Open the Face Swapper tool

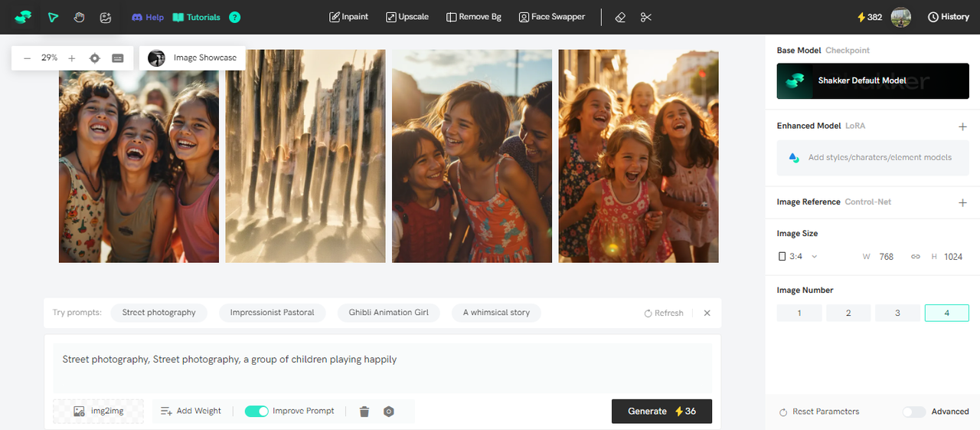pyautogui.click(x=551, y=17)
